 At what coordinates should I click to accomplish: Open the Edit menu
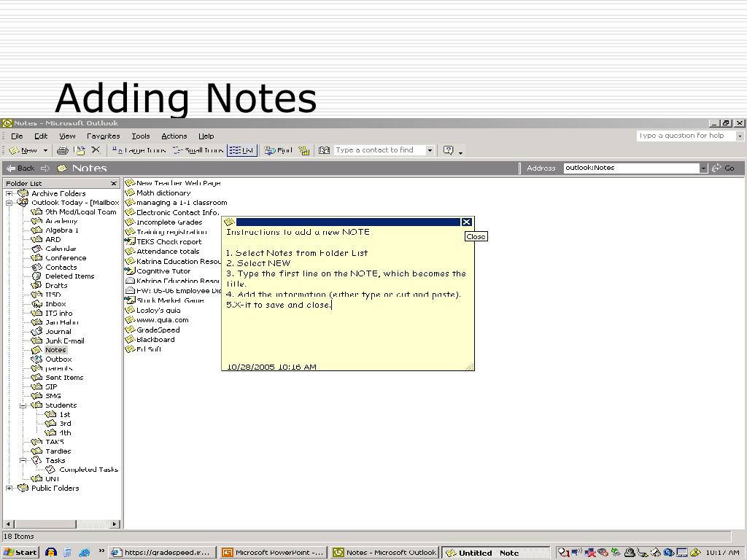click(41, 136)
